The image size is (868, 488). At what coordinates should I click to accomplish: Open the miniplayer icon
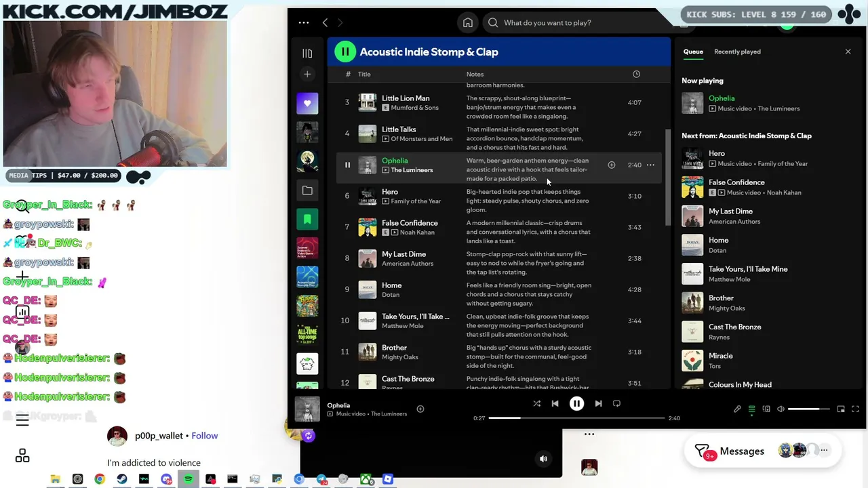point(841,409)
